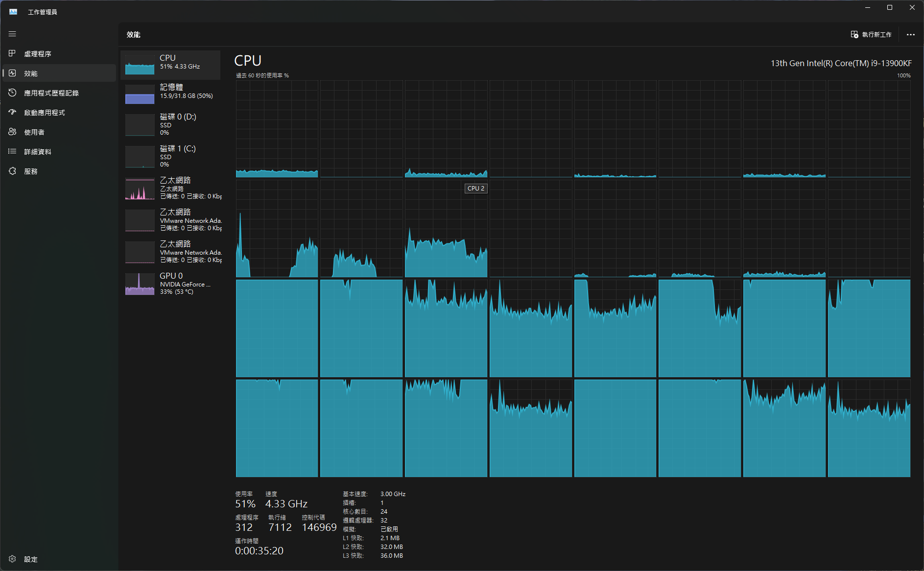Viewport: 924px width, 571px height.
Task: Click the 核心數目 24 value
Action: pos(384,512)
